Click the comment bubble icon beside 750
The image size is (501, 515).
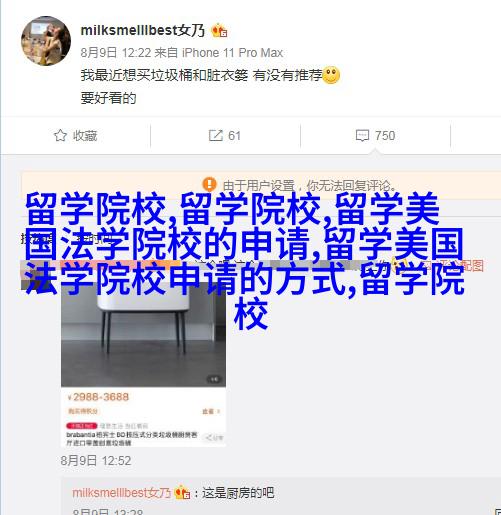tap(362, 136)
